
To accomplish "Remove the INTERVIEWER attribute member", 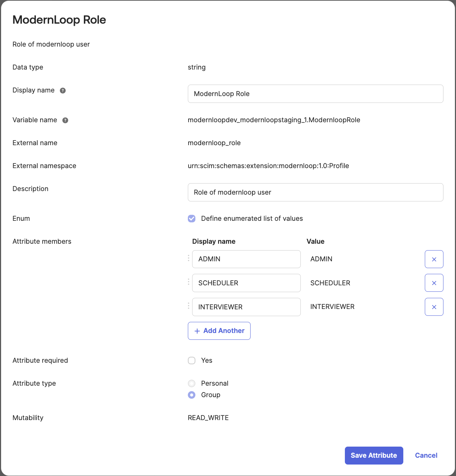I will [x=434, y=307].
